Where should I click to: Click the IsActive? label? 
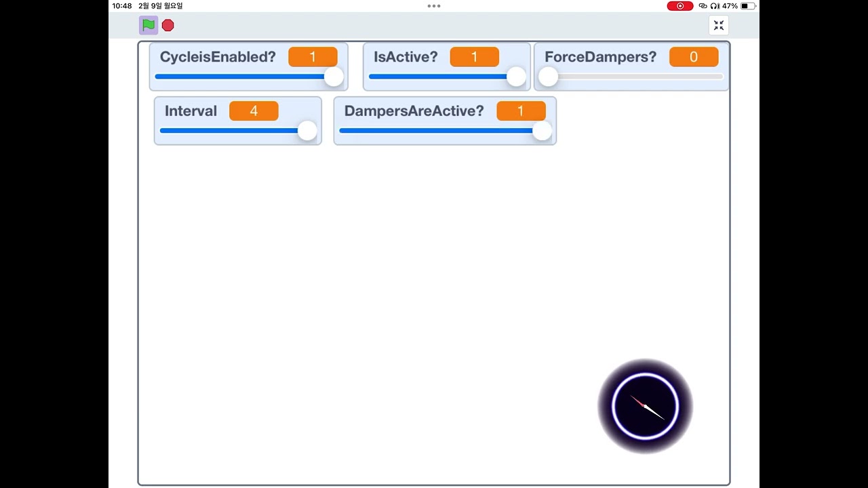click(406, 57)
